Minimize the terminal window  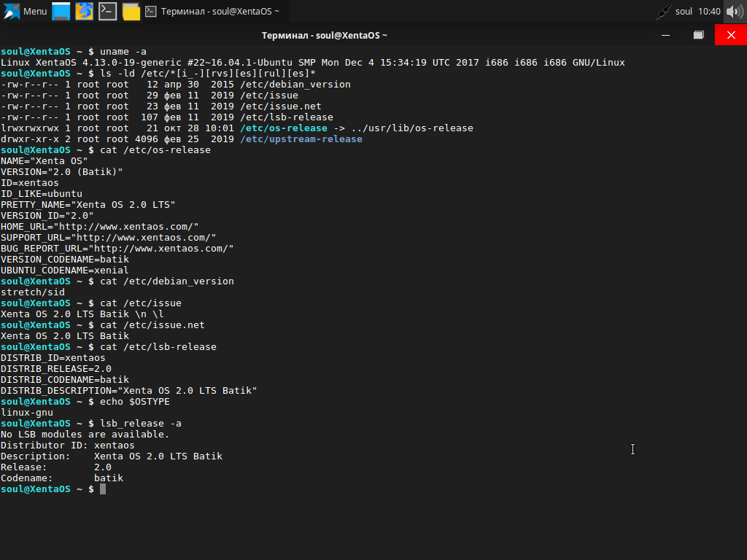pos(665,35)
